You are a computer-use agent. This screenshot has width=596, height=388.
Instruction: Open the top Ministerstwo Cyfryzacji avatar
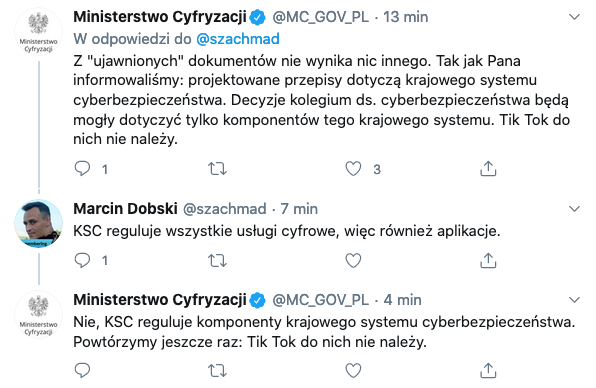pyautogui.click(x=38, y=32)
